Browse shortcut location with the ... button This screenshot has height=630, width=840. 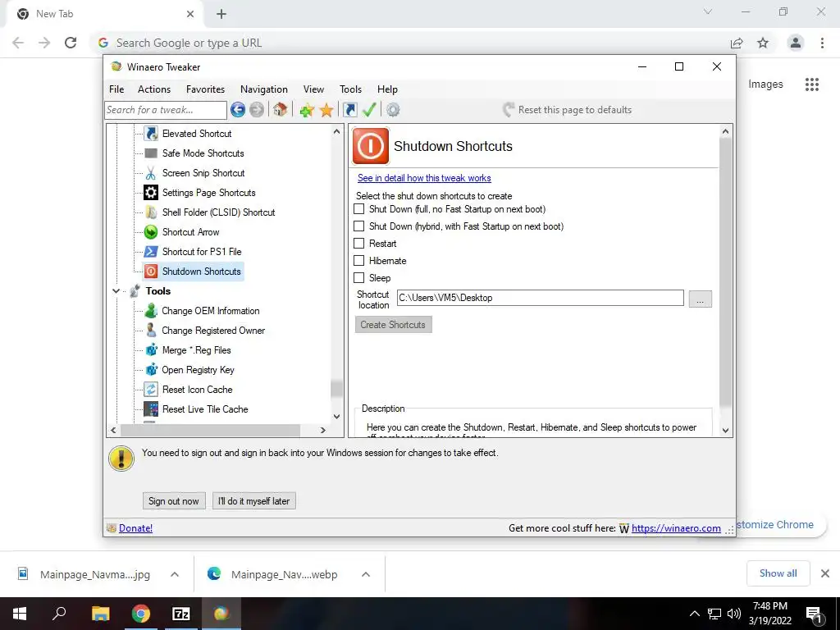700,299
